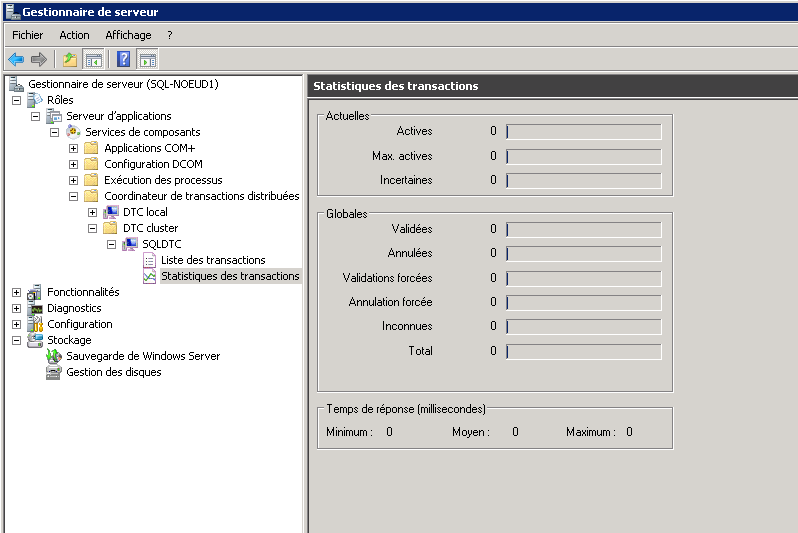Expand the Diagnostics node
This screenshot has width=798, height=533.
point(16,308)
